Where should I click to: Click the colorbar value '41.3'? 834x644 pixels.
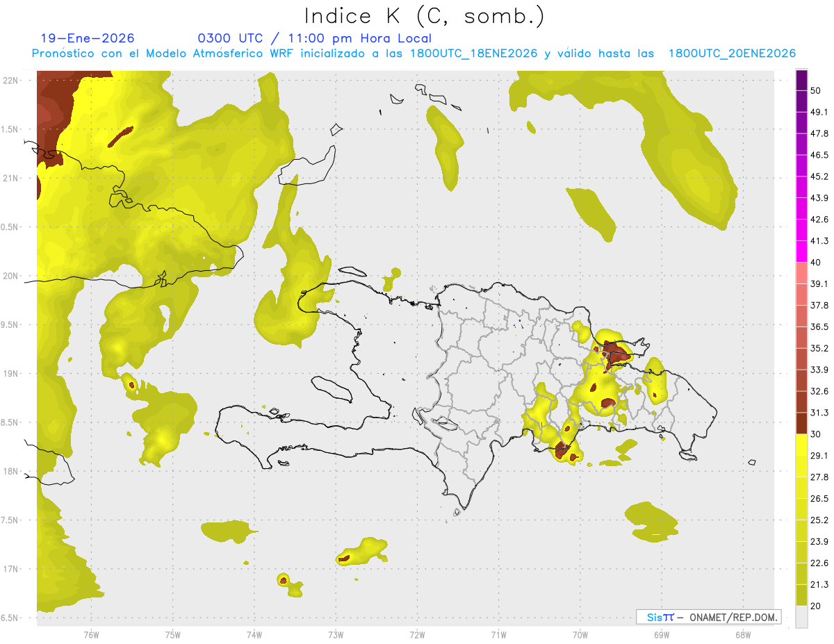(x=819, y=241)
